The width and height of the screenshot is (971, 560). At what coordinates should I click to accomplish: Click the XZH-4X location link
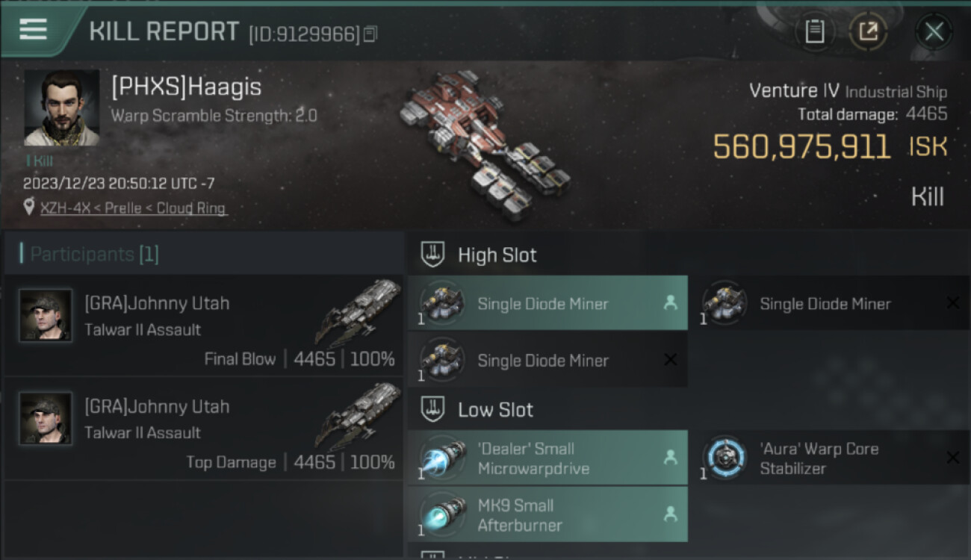coord(65,208)
